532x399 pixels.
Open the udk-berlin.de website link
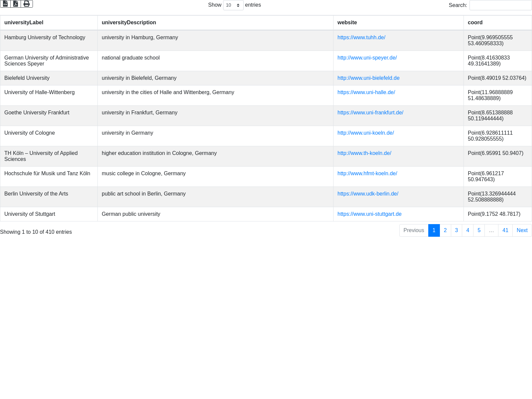click(x=368, y=194)
